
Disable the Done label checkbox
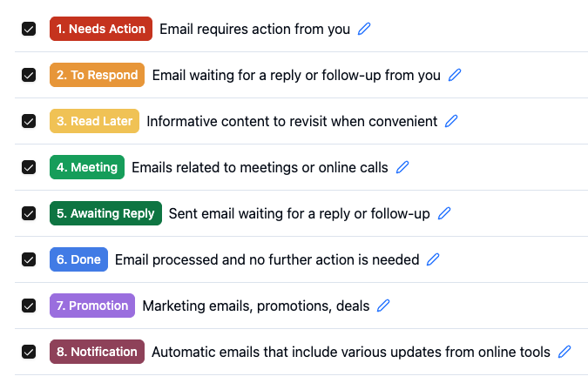tap(29, 259)
